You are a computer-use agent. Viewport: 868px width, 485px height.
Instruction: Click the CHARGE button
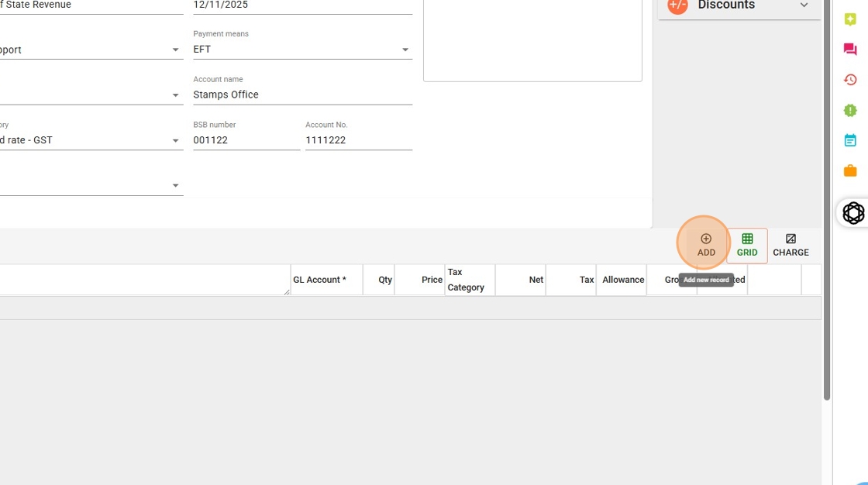click(790, 245)
